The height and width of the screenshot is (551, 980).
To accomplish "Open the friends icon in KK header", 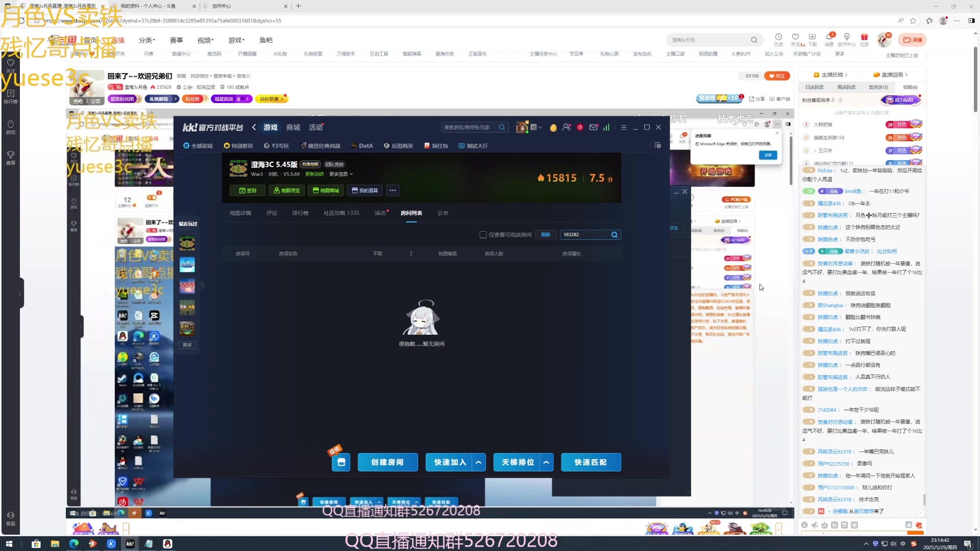I will 567,128.
